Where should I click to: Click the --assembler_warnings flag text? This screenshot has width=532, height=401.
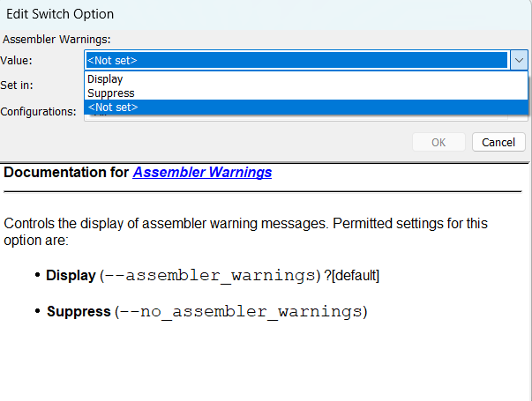tap(209, 276)
